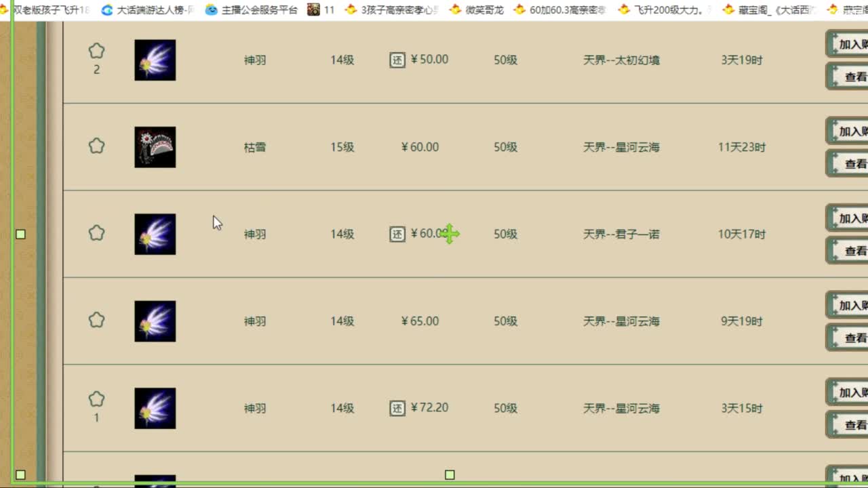Viewport: 868px width, 488px height.
Task: Click remaining time 3天19时
Action: pyautogui.click(x=742, y=60)
